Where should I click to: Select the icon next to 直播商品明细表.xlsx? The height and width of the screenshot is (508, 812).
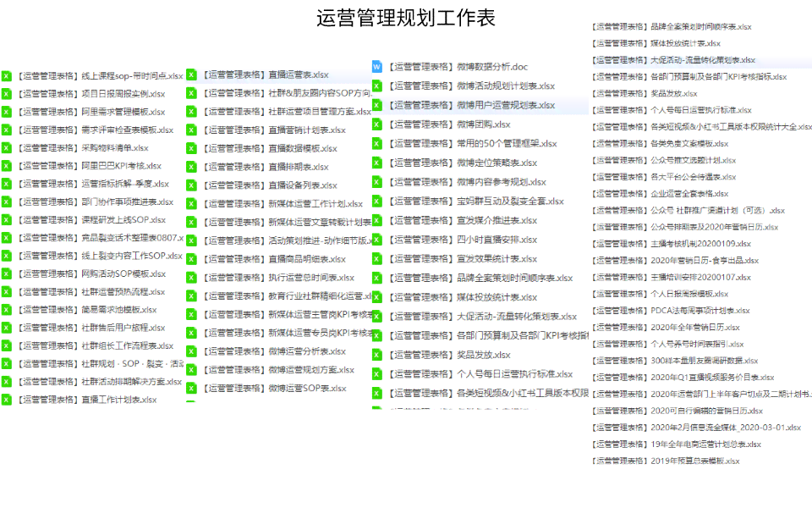(x=192, y=259)
